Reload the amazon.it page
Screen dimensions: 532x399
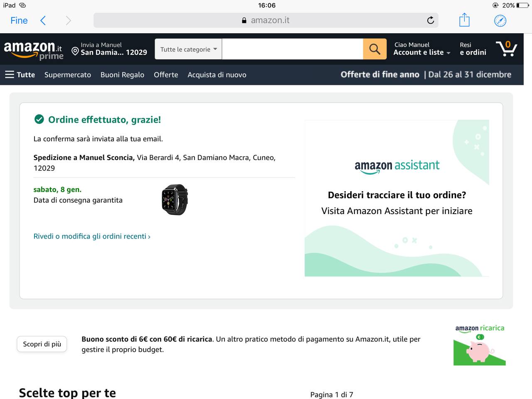[431, 20]
